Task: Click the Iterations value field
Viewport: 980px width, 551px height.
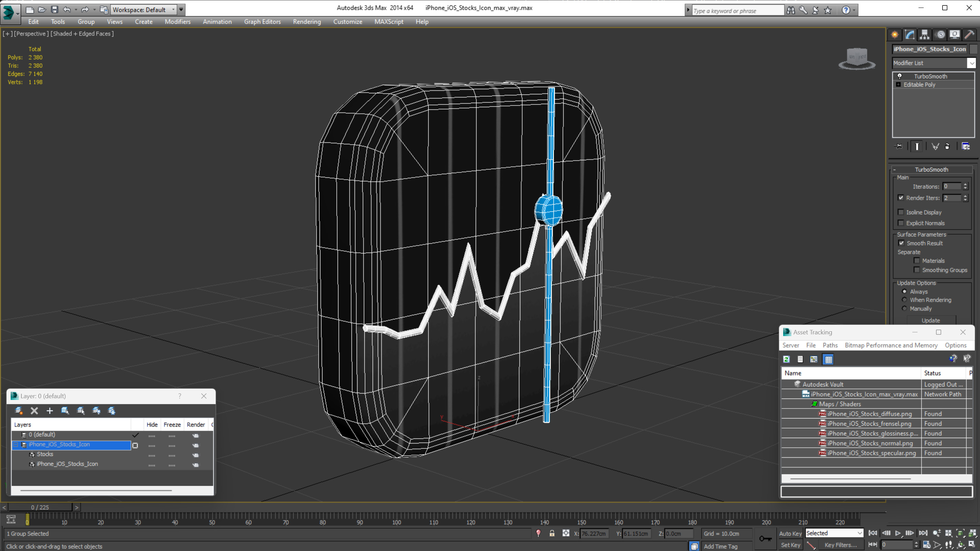Action: (x=952, y=186)
